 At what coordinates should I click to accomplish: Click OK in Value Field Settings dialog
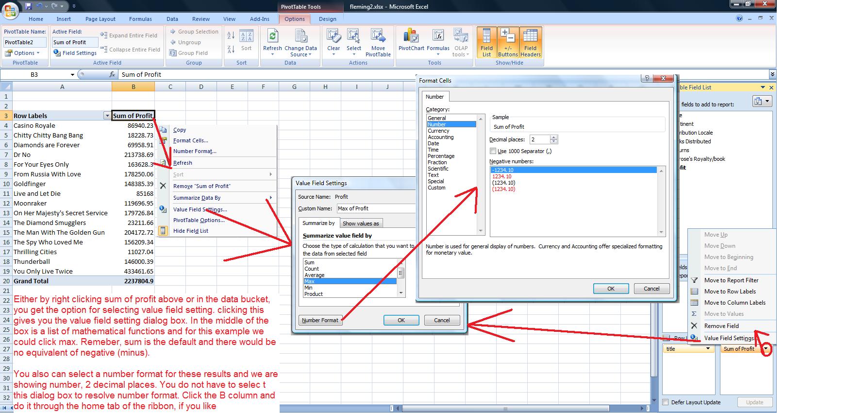[x=401, y=320]
